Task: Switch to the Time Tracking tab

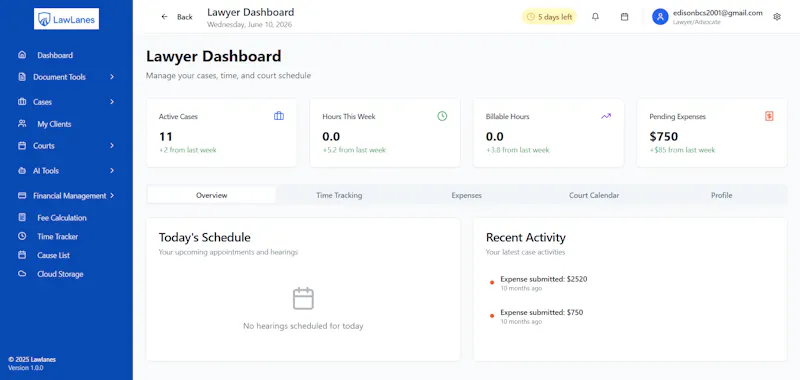Action: point(339,195)
